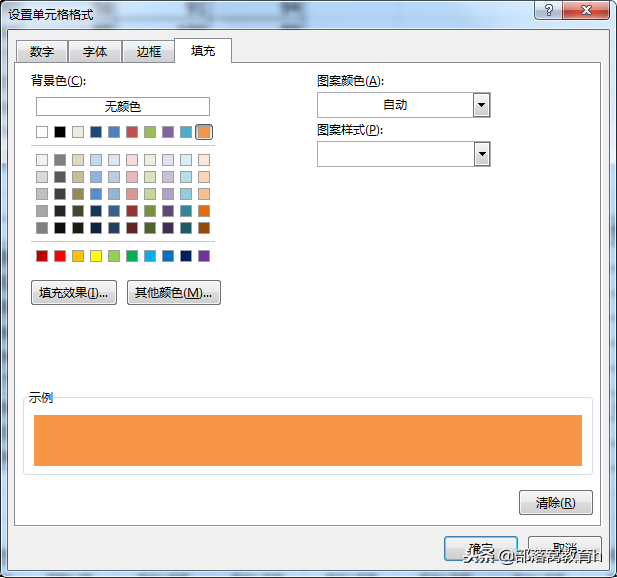Switch to the 数字 tab
This screenshot has height=578, width=617.
[42, 52]
